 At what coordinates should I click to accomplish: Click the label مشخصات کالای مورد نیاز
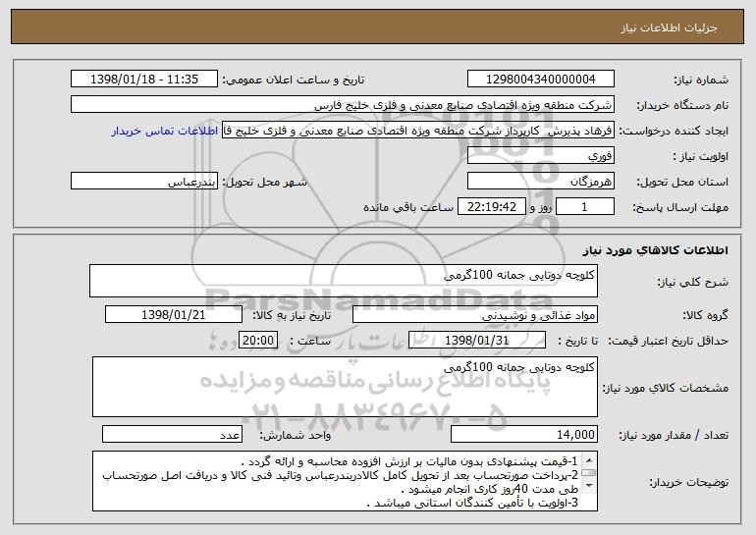click(666, 388)
